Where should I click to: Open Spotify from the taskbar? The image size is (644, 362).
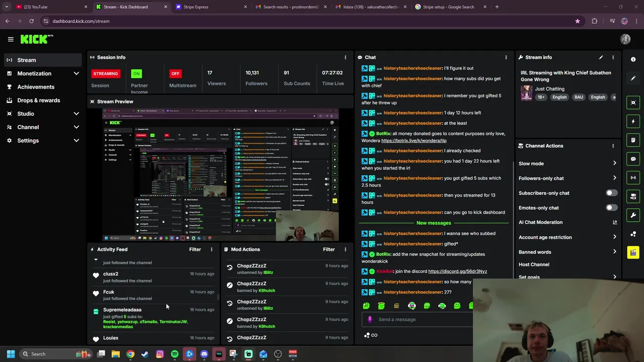point(175,354)
